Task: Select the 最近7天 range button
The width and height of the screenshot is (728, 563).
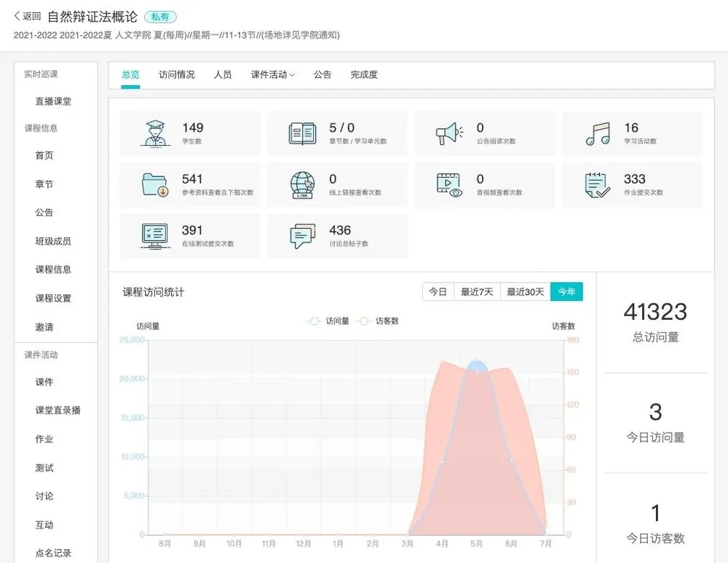Action: tap(477, 292)
